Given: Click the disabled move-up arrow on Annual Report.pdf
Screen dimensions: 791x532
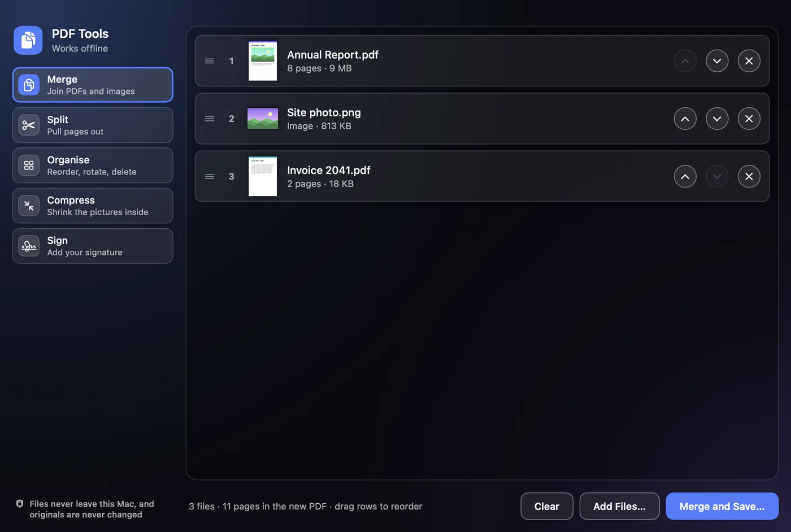Looking at the screenshot, I should tap(685, 61).
